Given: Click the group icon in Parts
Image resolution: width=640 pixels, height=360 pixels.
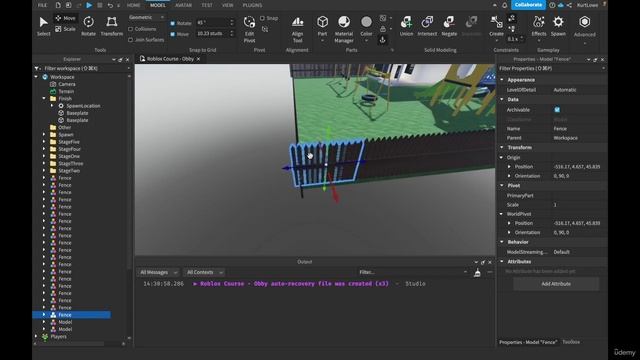Looking at the screenshot, I should point(382,18).
